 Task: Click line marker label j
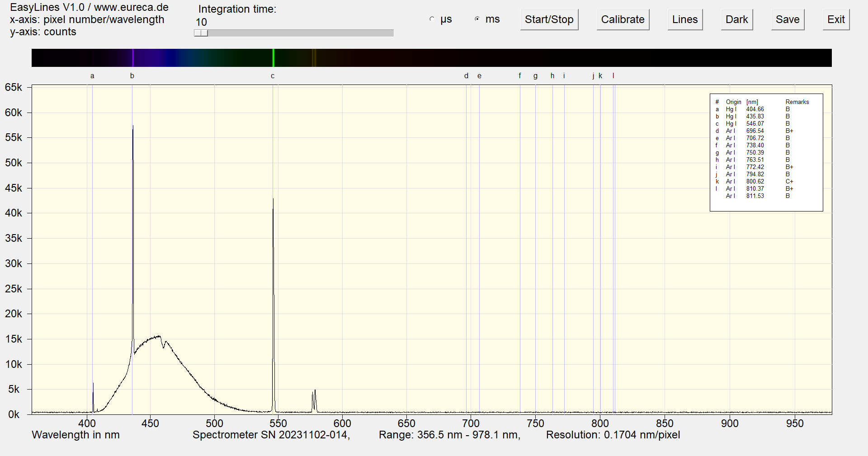tap(593, 76)
